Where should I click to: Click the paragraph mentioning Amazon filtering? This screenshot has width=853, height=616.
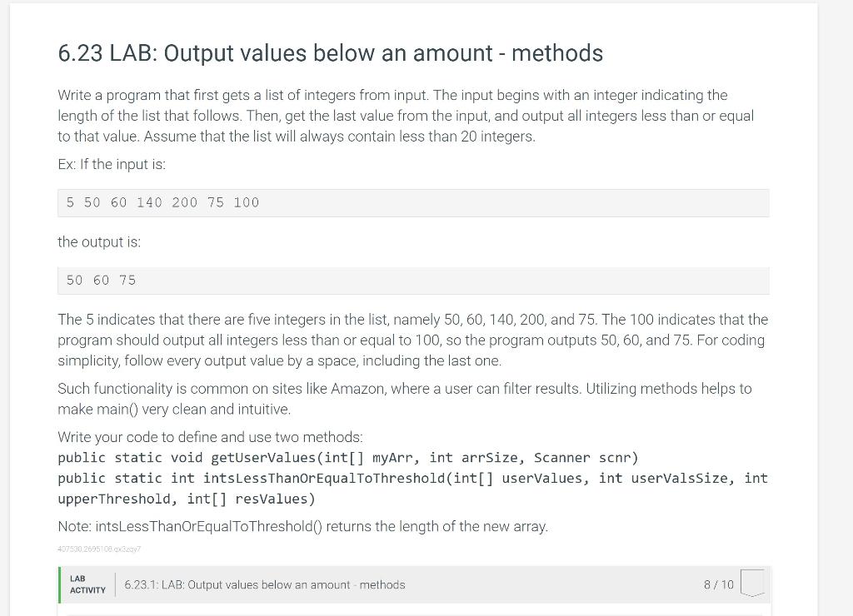(x=405, y=399)
